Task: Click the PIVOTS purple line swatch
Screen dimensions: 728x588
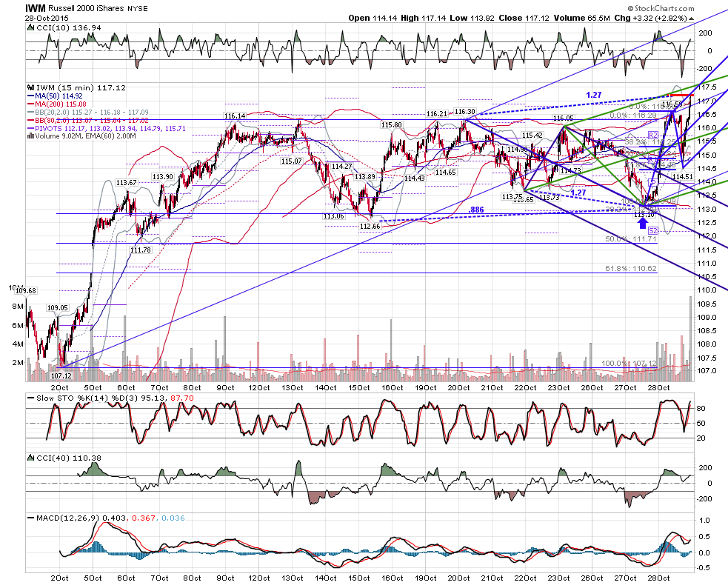Action: click(30, 128)
